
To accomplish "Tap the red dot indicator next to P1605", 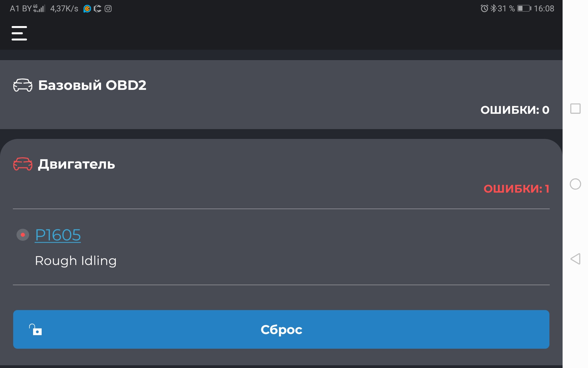I will 23,235.
